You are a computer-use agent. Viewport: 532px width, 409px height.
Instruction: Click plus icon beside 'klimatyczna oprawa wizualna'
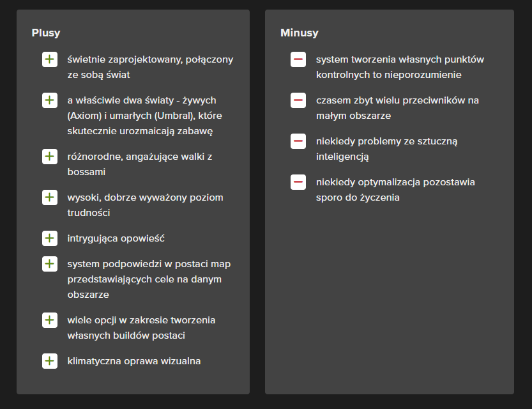[50, 361]
